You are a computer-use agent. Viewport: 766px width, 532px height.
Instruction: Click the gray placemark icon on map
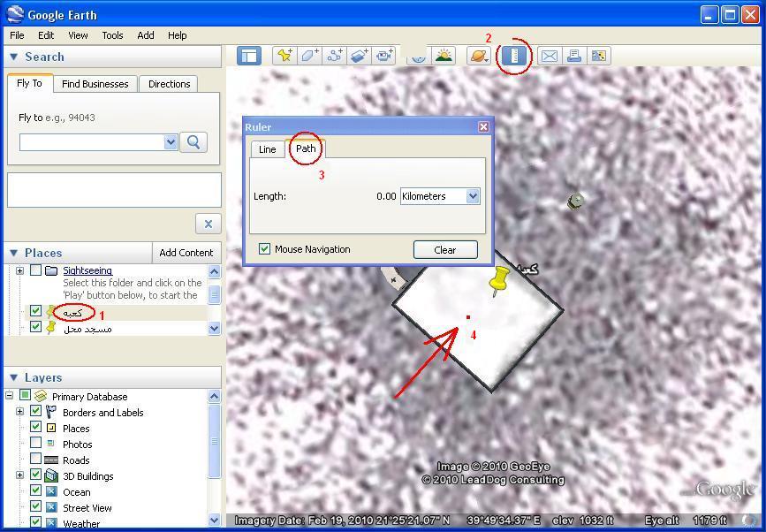click(575, 201)
